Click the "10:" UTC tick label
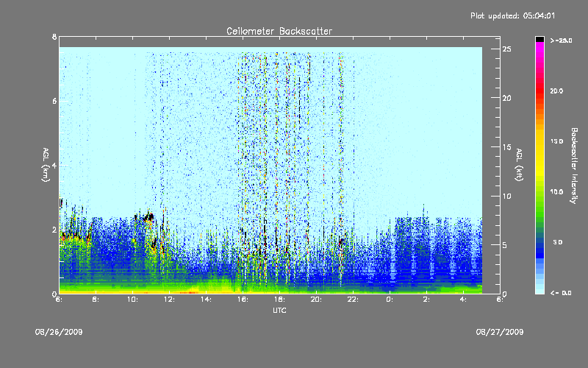588x368 pixels. coord(132,300)
